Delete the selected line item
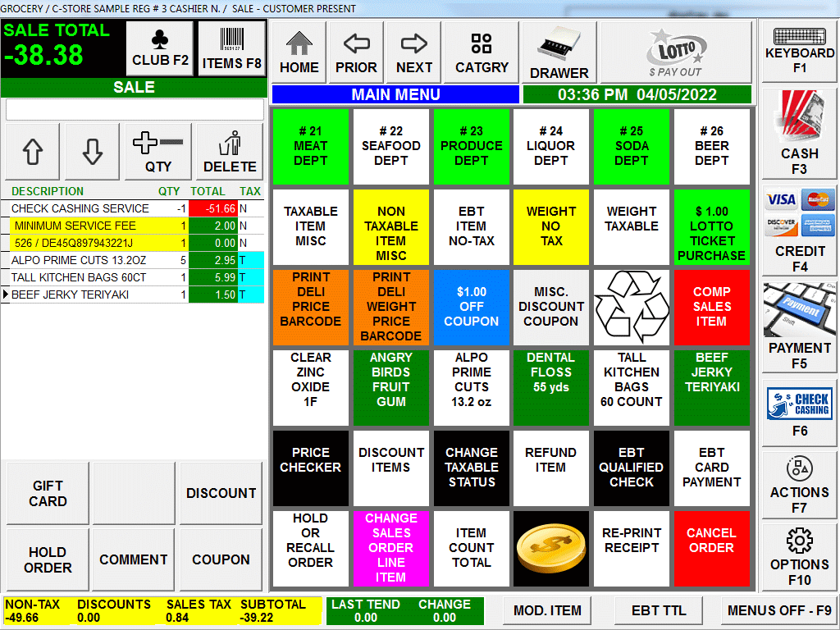The height and width of the screenshot is (630, 840). (x=230, y=152)
